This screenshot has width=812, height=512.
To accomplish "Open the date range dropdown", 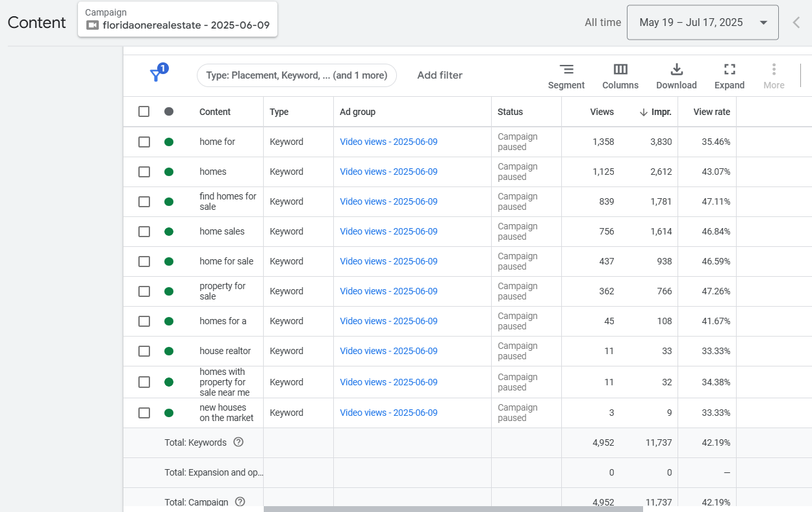I will click(702, 23).
